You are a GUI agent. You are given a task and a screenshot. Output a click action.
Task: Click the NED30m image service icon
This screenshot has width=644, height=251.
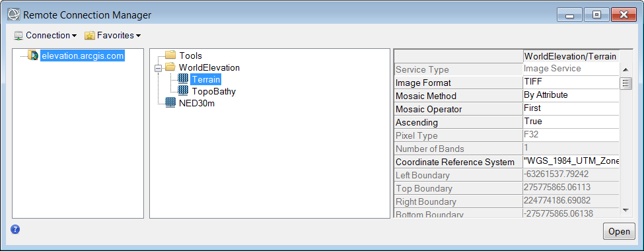coord(170,103)
